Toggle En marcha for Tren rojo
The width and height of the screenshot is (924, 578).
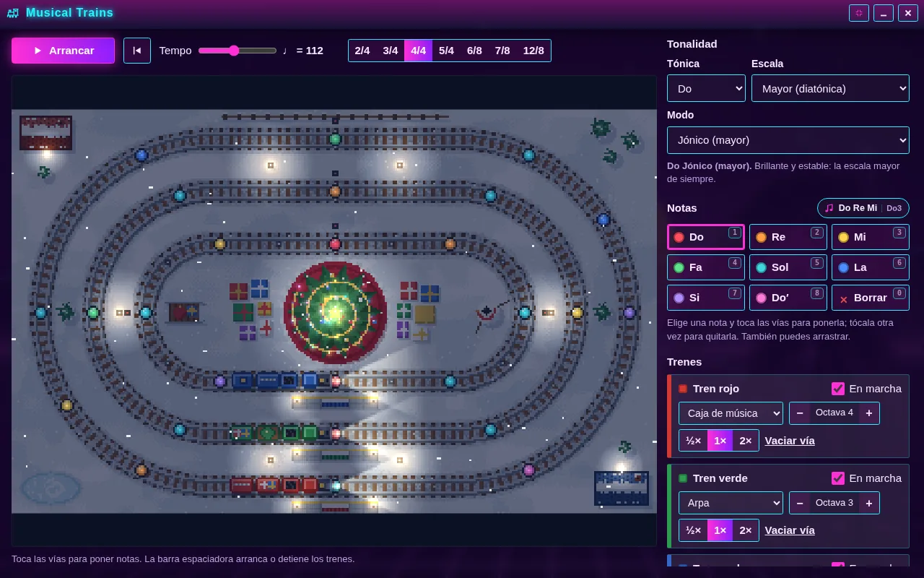point(838,389)
